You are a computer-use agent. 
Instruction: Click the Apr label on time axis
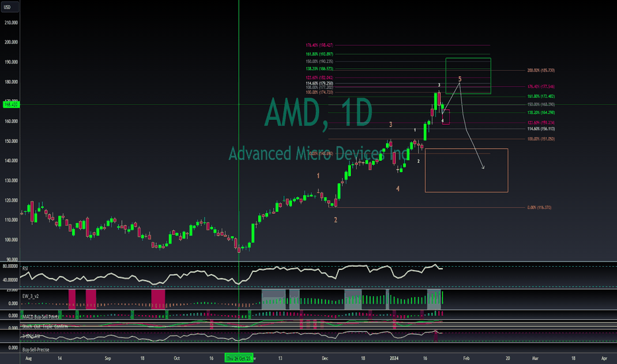[x=604, y=359]
